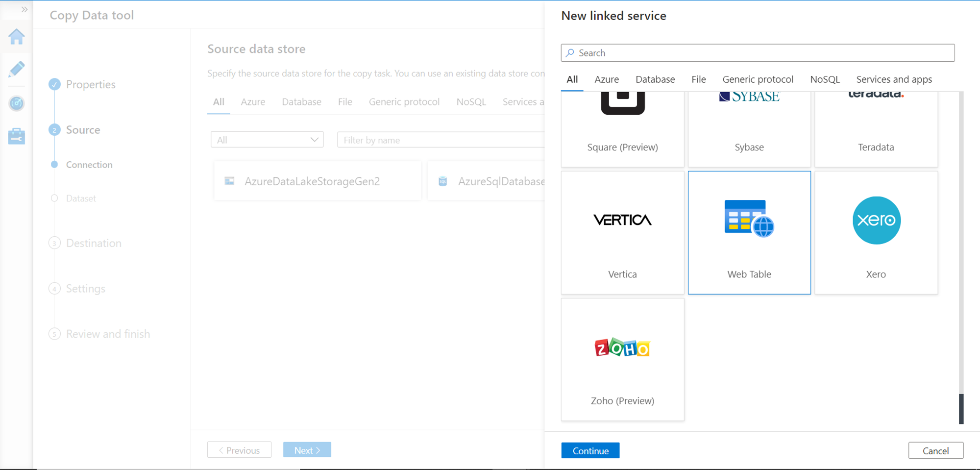The height and width of the screenshot is (470, 980).
Task: Click the Settings step number icon
Action: pos(54,289)
